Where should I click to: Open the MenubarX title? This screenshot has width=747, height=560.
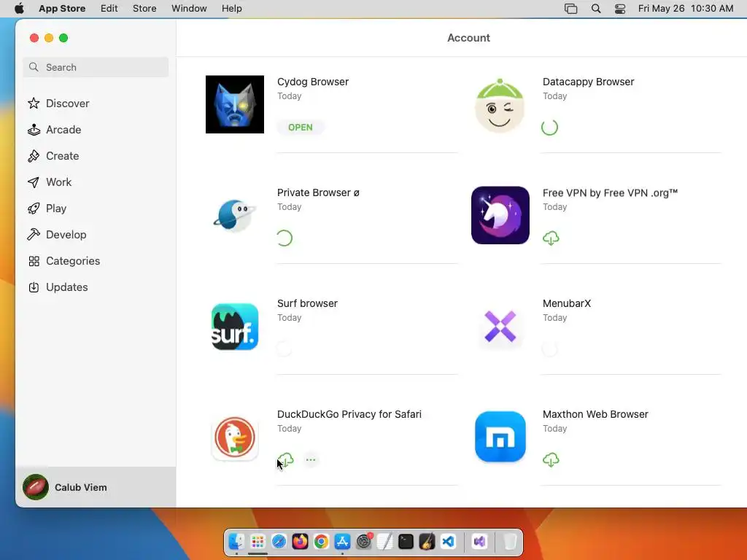tap(566, 303)
